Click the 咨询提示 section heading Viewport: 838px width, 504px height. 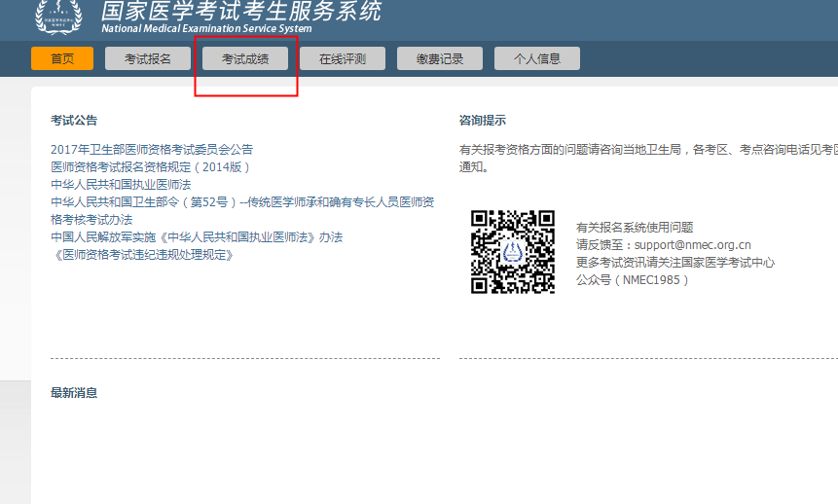[x=483, y=121]
